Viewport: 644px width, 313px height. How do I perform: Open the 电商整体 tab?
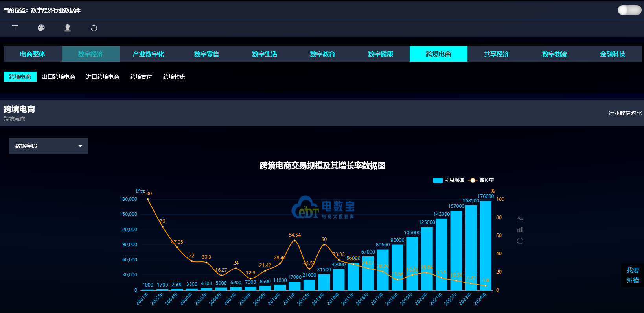[x=33, y=54]
